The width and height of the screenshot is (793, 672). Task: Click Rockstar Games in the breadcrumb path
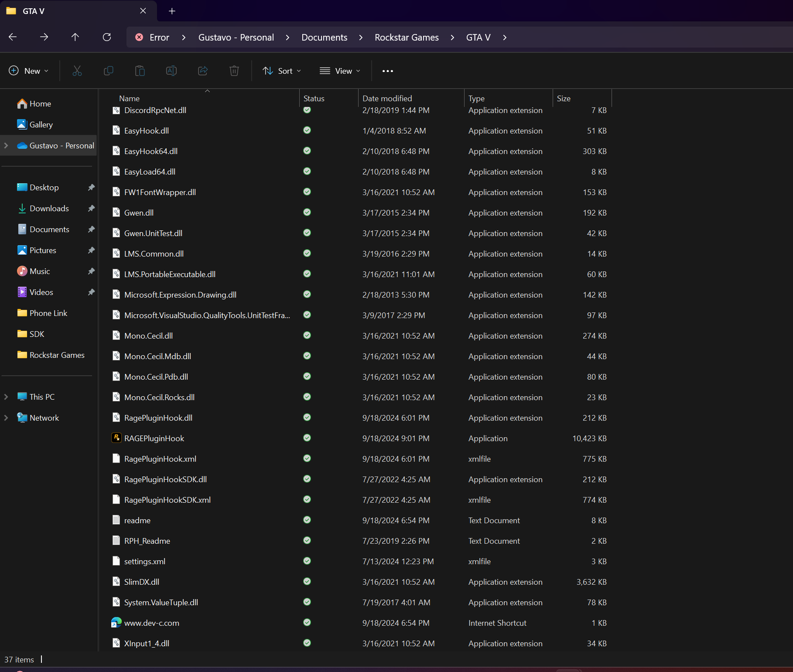[x=407, y=38]
